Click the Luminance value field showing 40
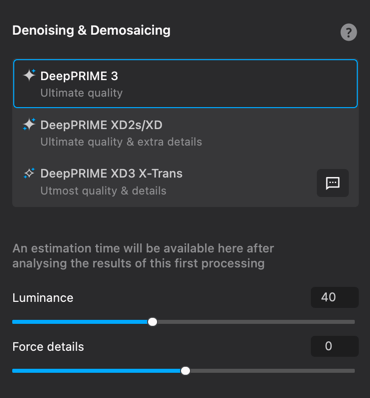Image resolution: width=370 pixels, height=398 pixels. [335, 297]
